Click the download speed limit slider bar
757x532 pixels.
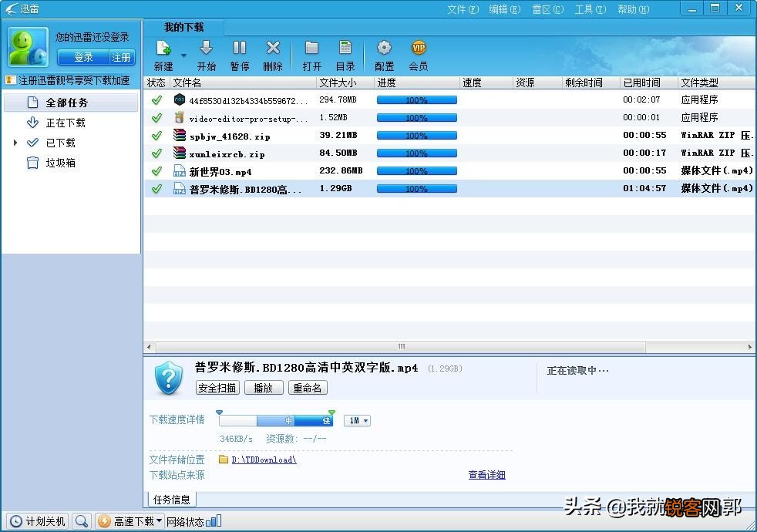(x=276, y=420)
